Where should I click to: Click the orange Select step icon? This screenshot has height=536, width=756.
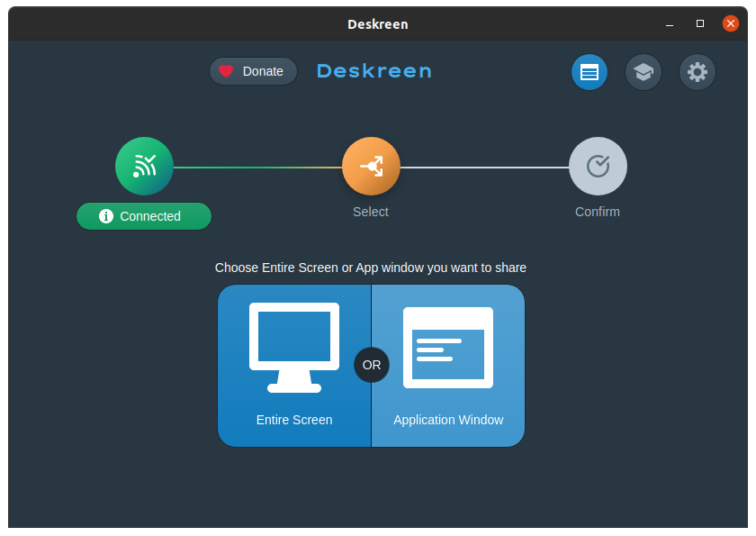[371, 166]
